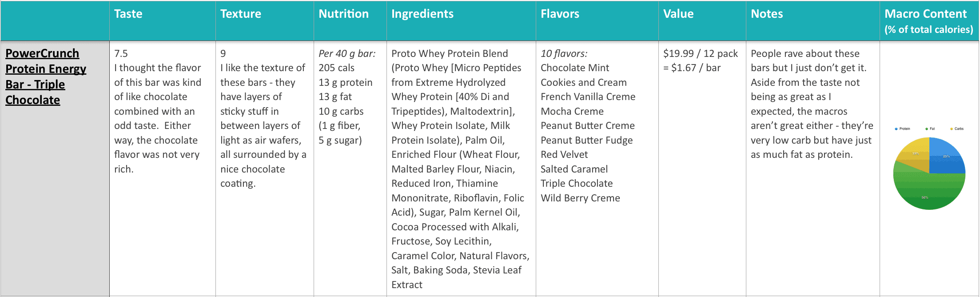Image resolution: width=980 pixels, height=297 pixels.
Task: Select the Salted Caramel flavor text
Action: (x=574, y=169)
